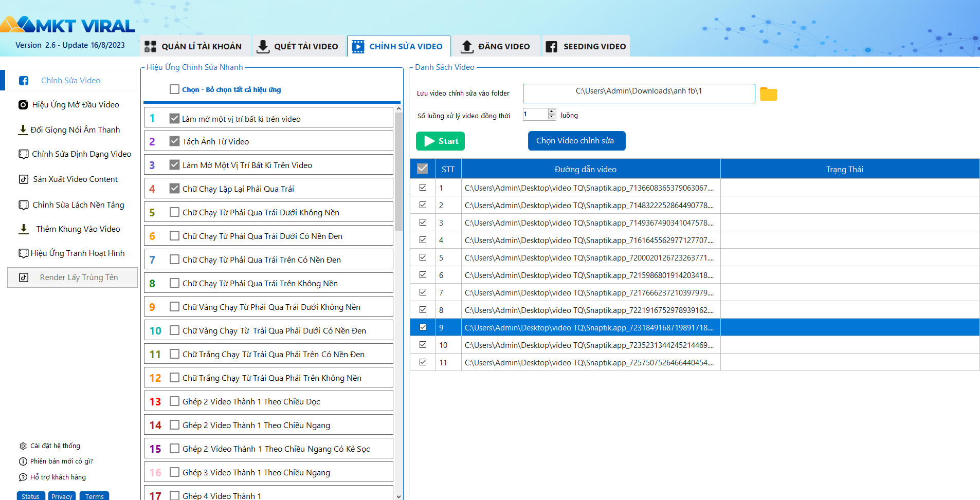
Task: Click the Facebook icon beside Chỉnh Sửa Video
Action: click(24, 81)
